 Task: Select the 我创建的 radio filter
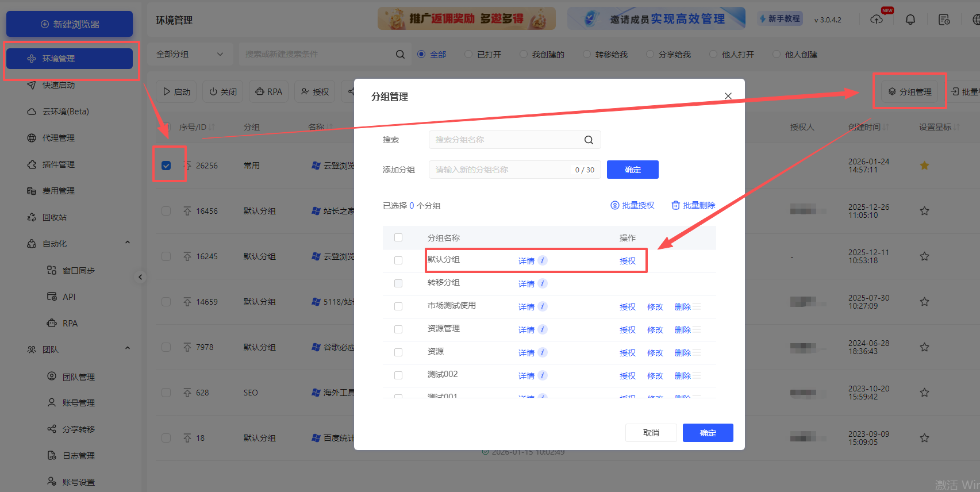[x=523, y=54]
